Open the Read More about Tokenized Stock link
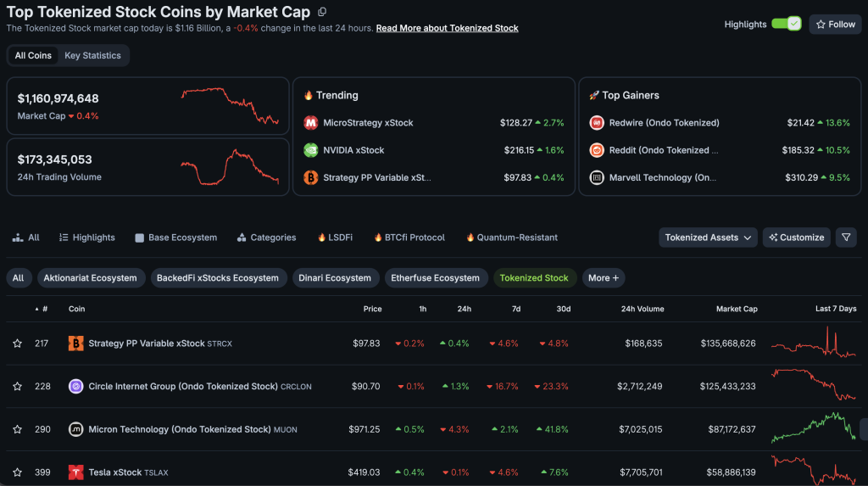 pyautogui.click(x=447, y=28)
